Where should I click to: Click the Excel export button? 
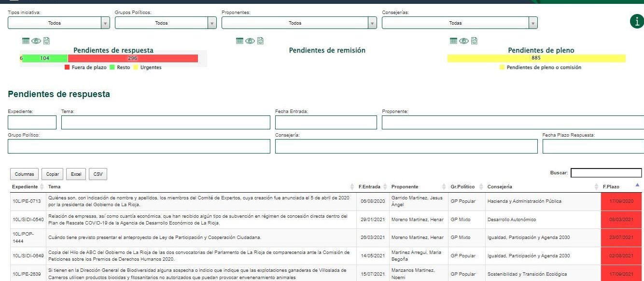coord(76,174)
